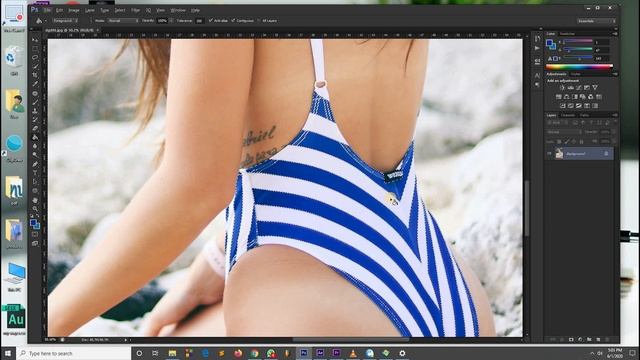Select the Zoom tool in toolbox

point(35,209)
